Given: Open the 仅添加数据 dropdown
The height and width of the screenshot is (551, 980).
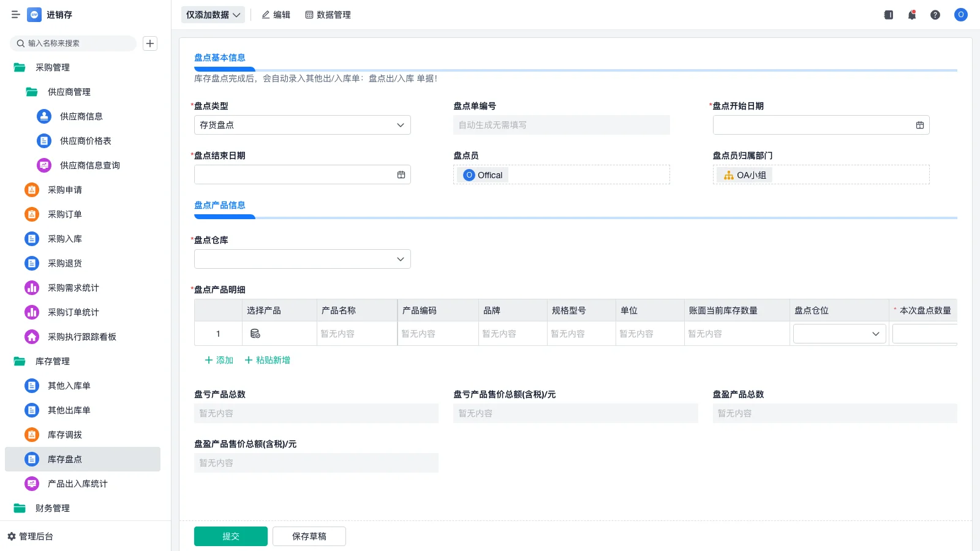Looking at the screenshot, I should coord(213,15).
